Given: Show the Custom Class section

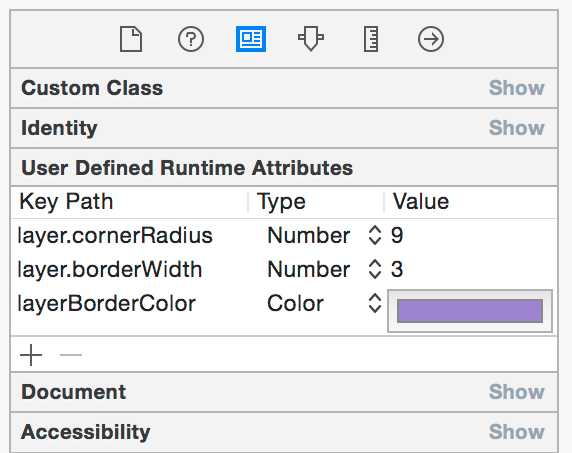Looking at the screenshot, I should click(516, 88).
